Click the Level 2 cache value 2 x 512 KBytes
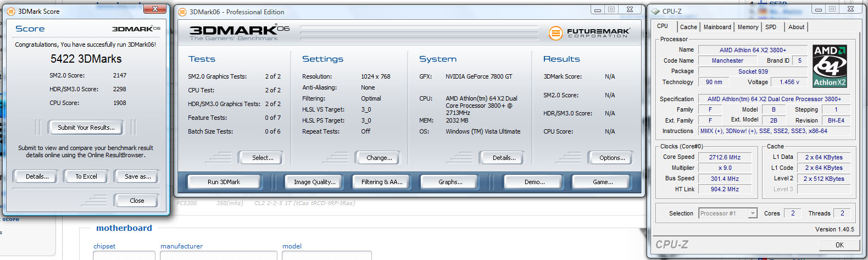Screen dimensions: 868x260 824,179
